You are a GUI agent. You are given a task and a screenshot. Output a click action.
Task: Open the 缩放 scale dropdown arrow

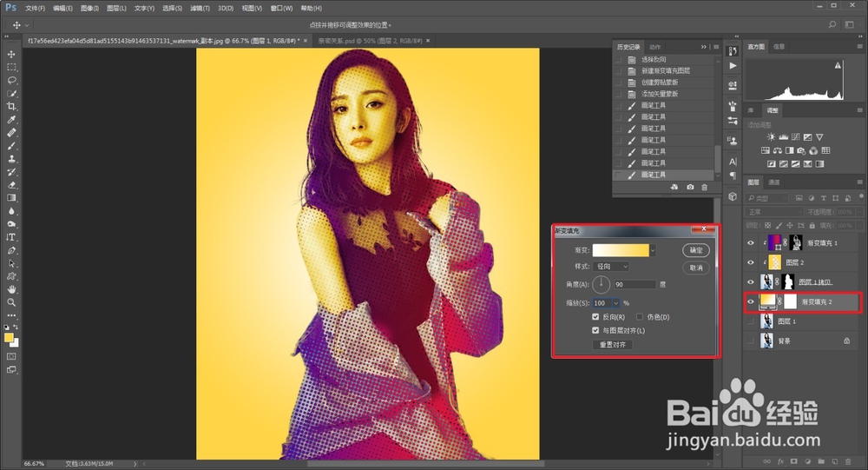(x=615, y=303)
